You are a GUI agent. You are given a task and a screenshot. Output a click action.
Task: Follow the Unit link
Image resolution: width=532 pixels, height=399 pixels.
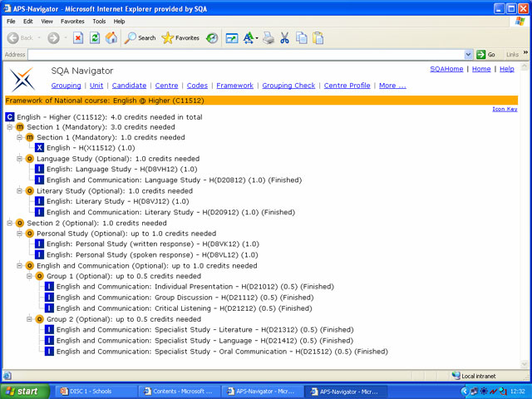96,86
